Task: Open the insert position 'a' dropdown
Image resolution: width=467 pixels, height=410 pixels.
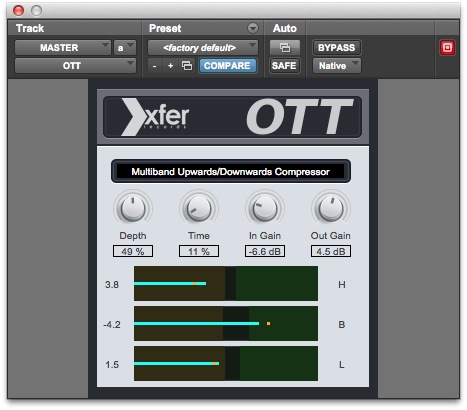Action: [125, 48]
